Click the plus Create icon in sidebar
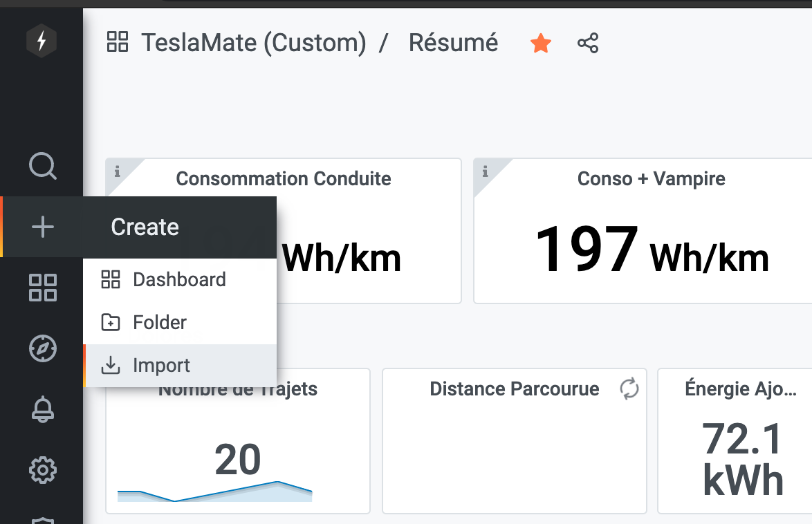 (42, 227)
